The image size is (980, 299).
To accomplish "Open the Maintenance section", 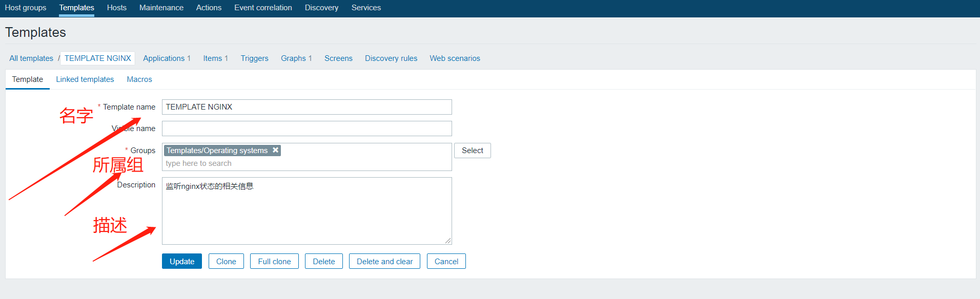I will (161, 8).
